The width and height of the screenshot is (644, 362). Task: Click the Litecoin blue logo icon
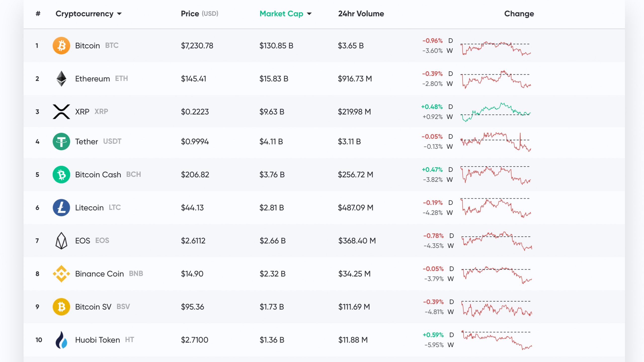pos(61,208)
